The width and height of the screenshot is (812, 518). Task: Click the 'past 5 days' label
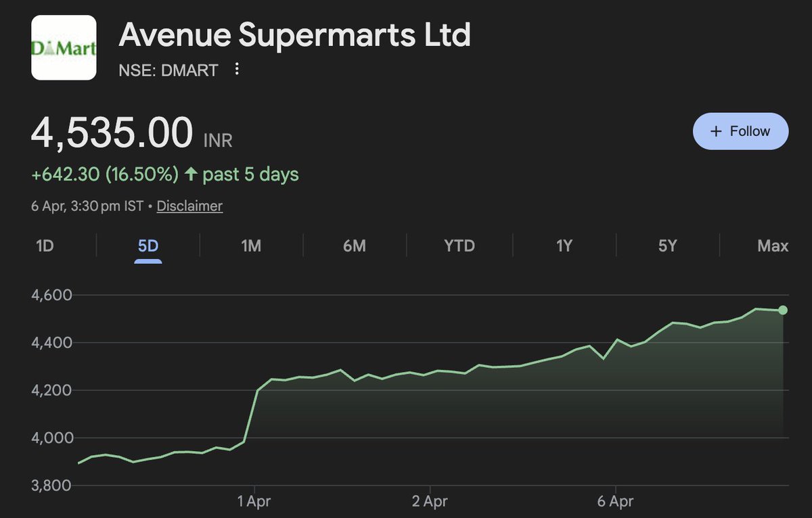[251, 174]
